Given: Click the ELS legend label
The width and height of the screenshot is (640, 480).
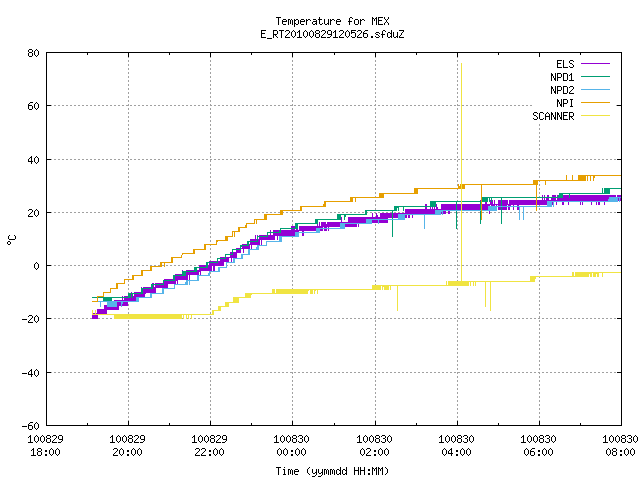Looking at the screenshot, I should [x=565, y=64].
